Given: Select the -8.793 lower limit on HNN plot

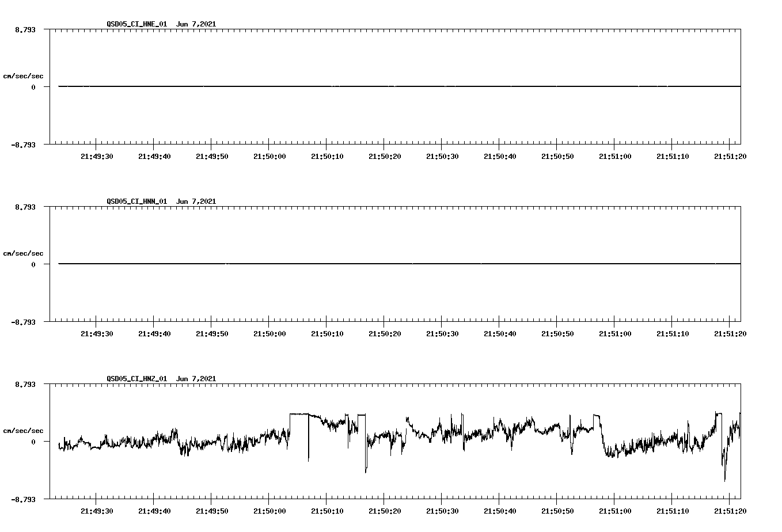Looking at the screenshot, I should point(23,322).
